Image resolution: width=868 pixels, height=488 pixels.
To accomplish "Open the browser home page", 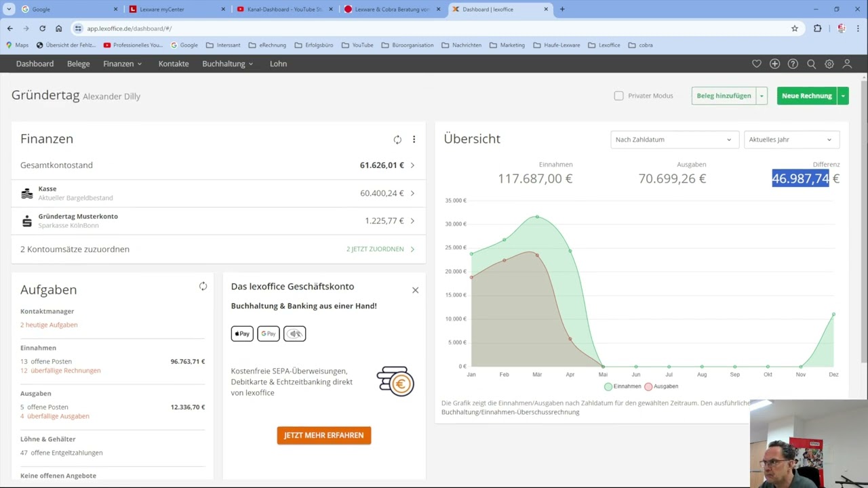I will tap(58, 28).
